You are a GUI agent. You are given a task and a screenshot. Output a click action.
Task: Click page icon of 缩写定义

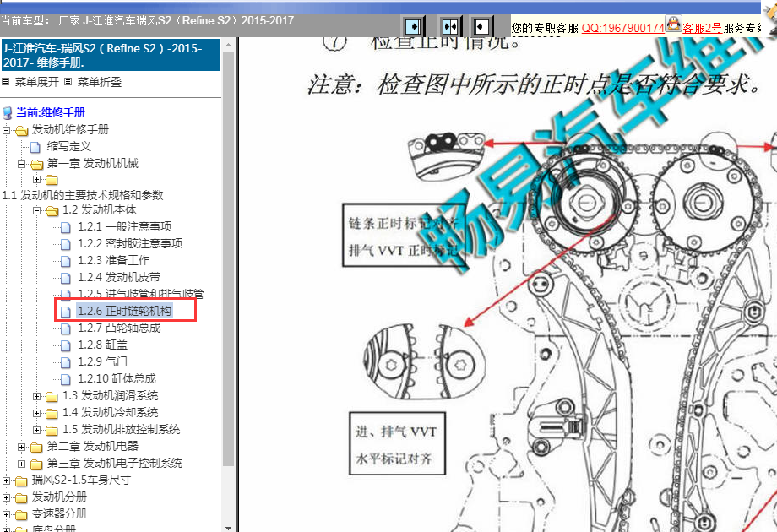[x=35, y=147]
